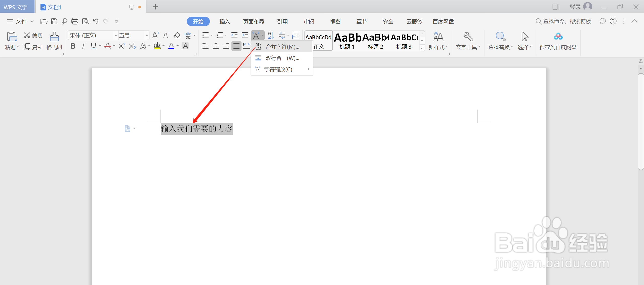Enable center paragraph alignment
Viewport: 644px width, 285px height.
click(216, 46)
